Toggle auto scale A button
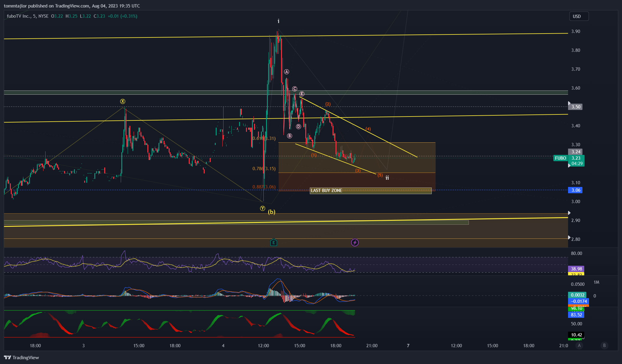Screen dimensions: 622x364 point(579,345)
